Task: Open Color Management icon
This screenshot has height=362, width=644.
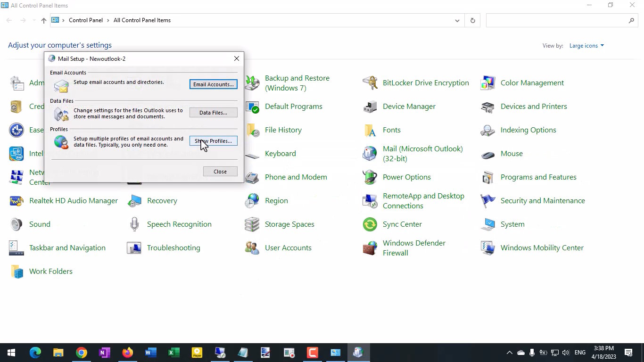Action: pyautogui.click(x=488, y=83)
